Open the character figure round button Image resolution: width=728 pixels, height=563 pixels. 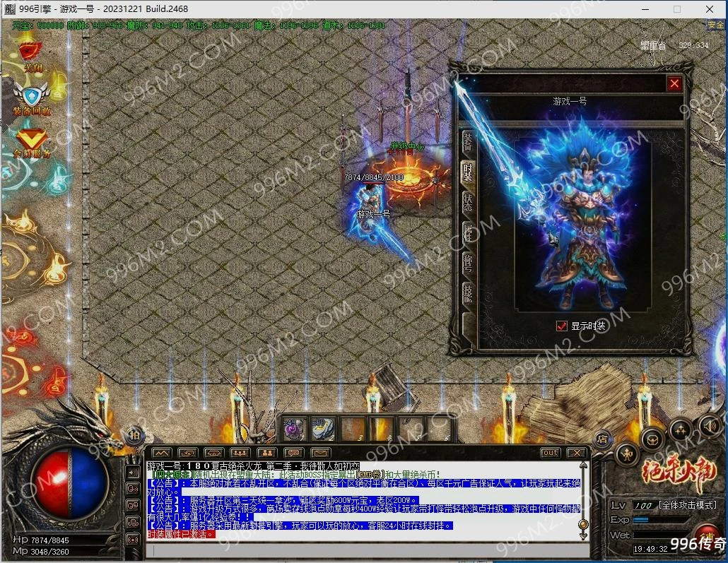627,454
